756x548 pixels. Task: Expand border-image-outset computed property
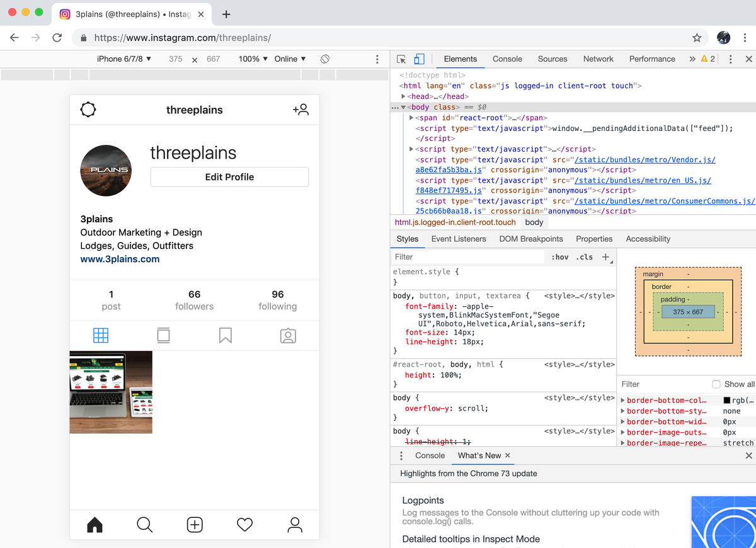[623, 433]
